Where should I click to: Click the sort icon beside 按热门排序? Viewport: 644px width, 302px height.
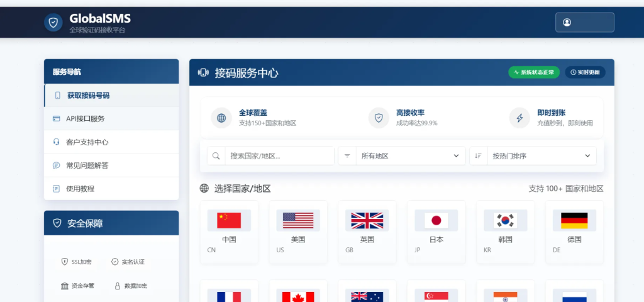(x=479, y=156)
